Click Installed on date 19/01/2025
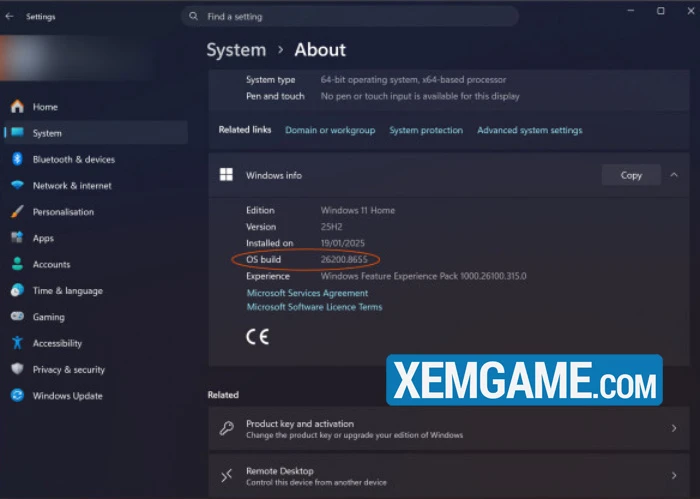The image size is (700, 499). click(342, 243)
